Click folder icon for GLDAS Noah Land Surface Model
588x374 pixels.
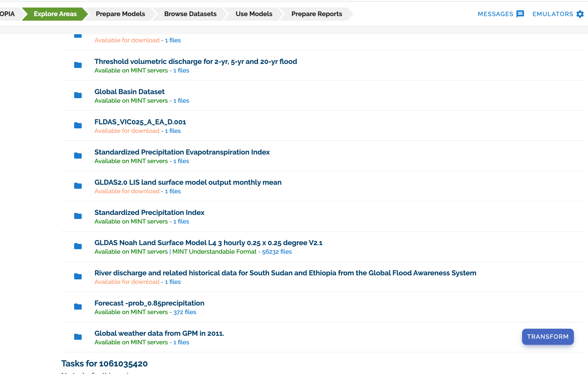pos(78,246)
